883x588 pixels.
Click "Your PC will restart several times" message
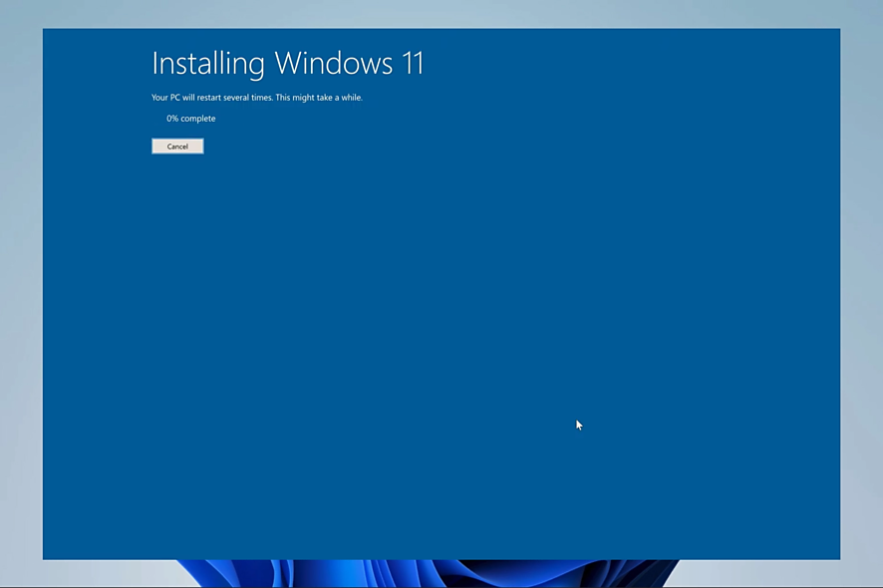[x=257, y=98]
